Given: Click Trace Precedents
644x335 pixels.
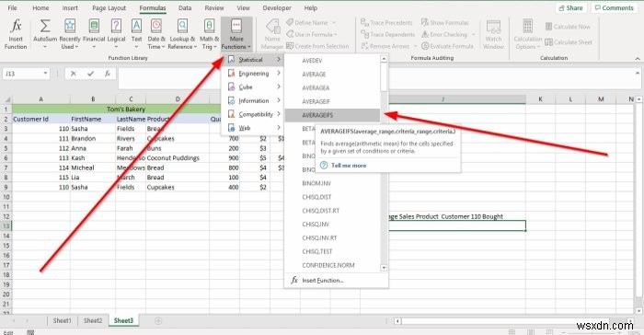Looking at the screenshot, I should [386, 23].
